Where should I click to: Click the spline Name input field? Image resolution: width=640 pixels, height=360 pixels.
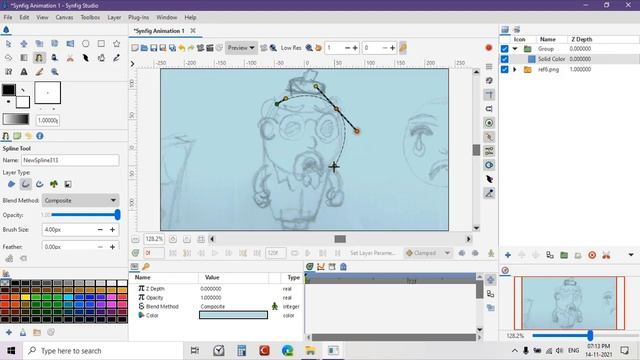[x=70, y=160]
